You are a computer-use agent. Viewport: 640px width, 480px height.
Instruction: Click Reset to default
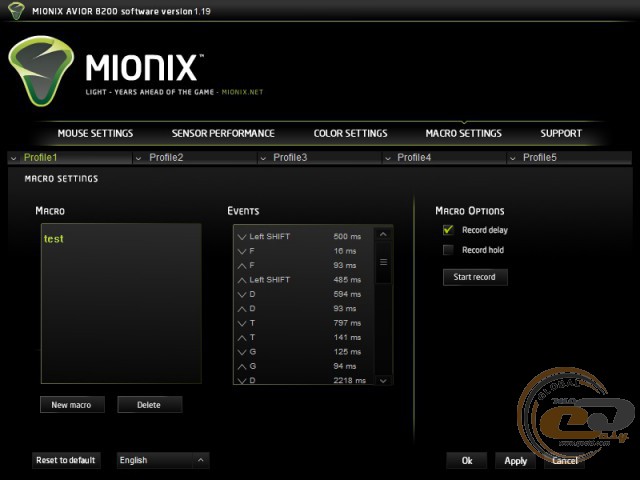pos(66,460)
